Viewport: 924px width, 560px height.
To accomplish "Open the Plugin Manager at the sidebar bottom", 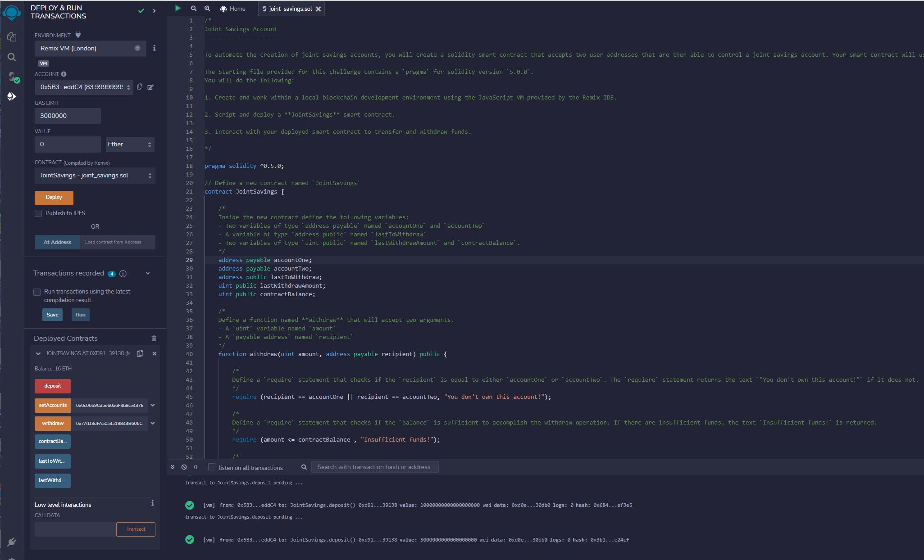I will pyautogui.click(x=12, y=542).
